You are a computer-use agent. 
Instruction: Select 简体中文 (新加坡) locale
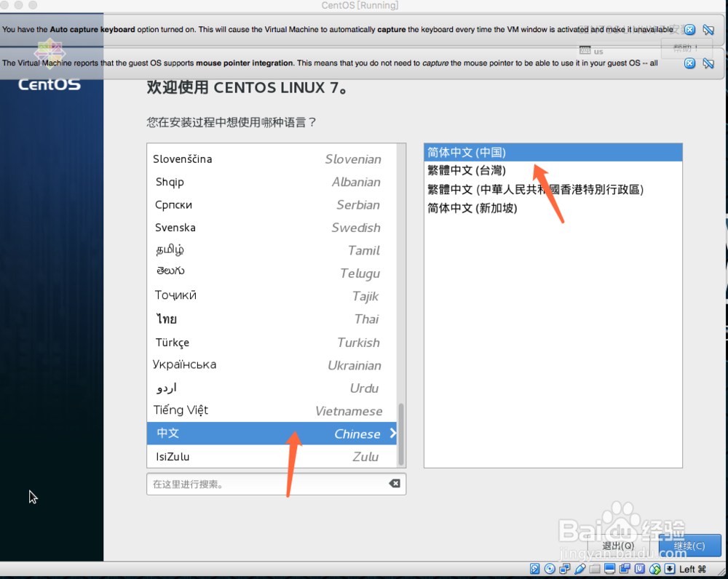[553, 208]
